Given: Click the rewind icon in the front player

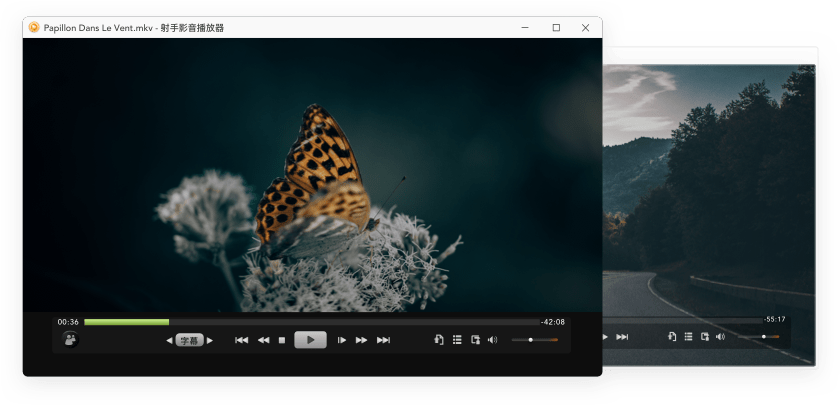Looking at the screenshot, I should [263, 340].
